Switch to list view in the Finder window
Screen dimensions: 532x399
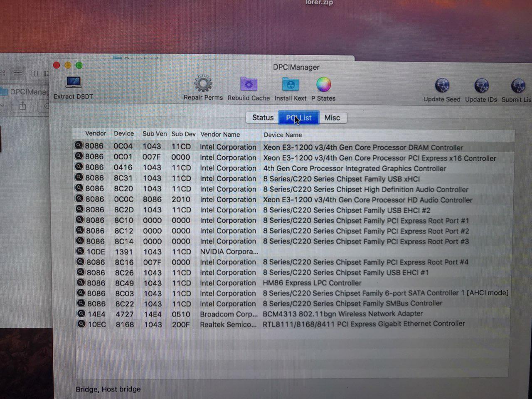click(17, 74)
